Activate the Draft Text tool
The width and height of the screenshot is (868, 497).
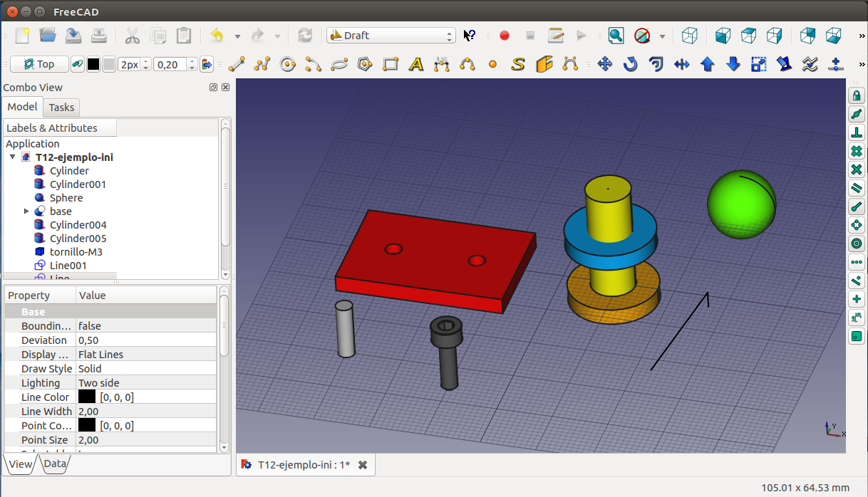[416, 65]
